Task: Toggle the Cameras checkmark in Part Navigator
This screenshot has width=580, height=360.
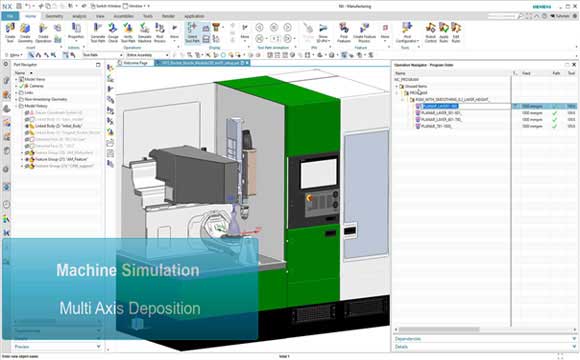Action: [x=21, y=86]
